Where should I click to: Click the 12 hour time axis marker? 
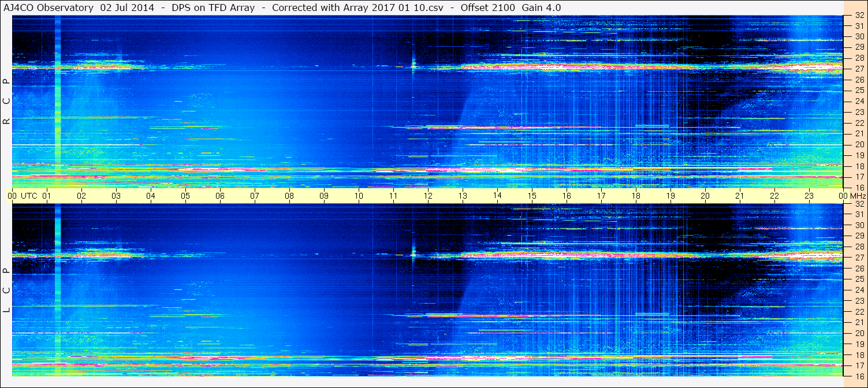tap(428, 196)
